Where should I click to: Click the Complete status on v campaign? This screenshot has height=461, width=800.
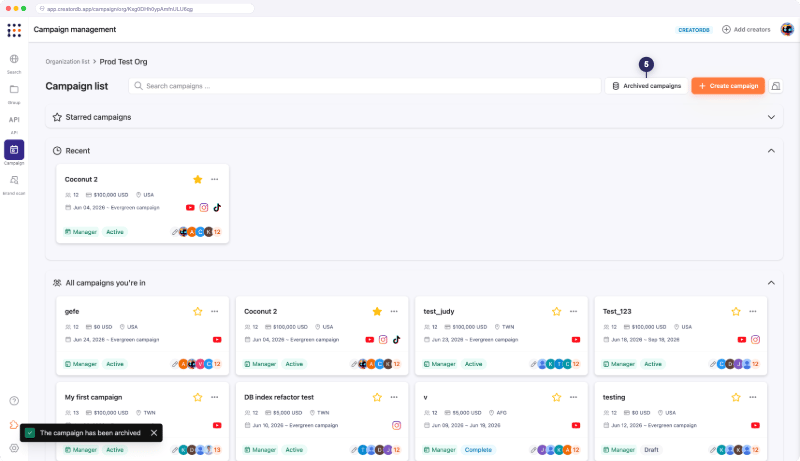(x=478, y=450)
